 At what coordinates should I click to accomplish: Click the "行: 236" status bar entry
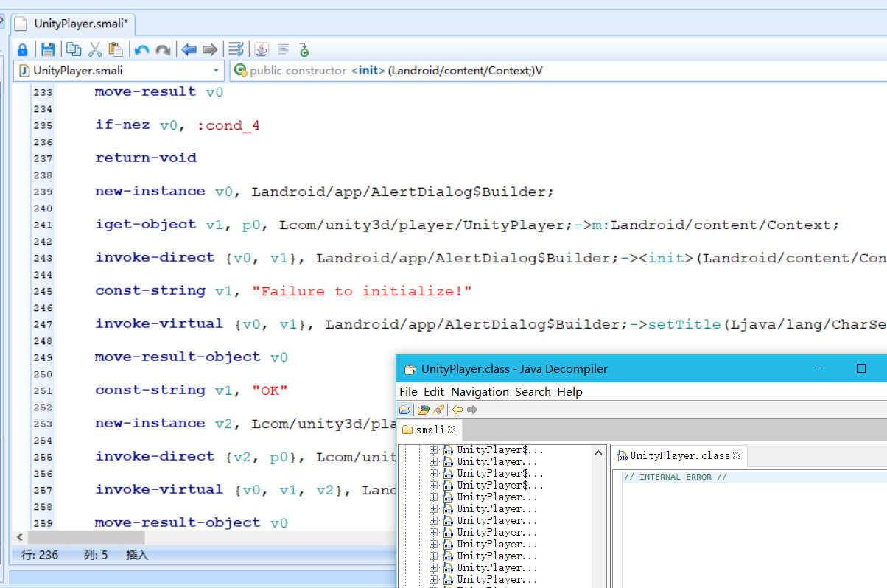40,555
